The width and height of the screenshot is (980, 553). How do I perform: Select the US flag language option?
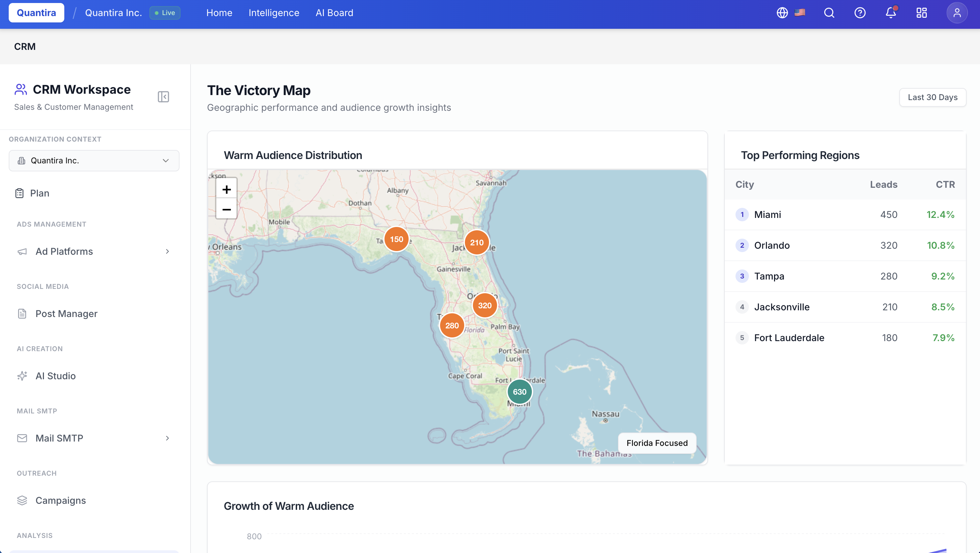[800, 12]
